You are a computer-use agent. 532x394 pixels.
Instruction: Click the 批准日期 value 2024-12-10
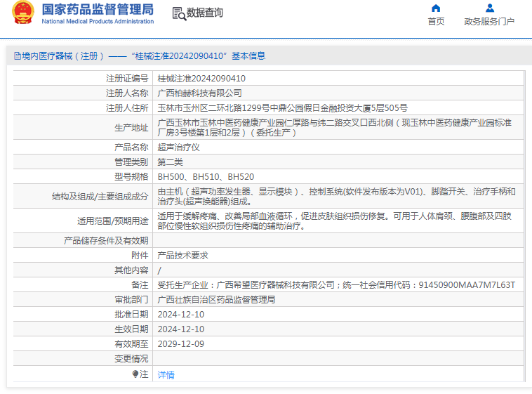[x=181, y=315]
